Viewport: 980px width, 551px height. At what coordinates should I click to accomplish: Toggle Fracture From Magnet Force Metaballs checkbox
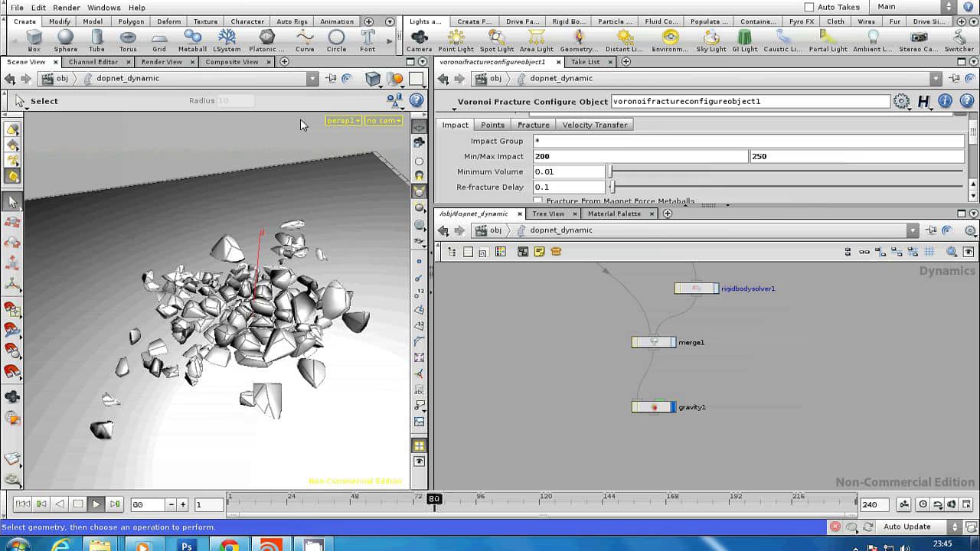(x=537, y=201)
